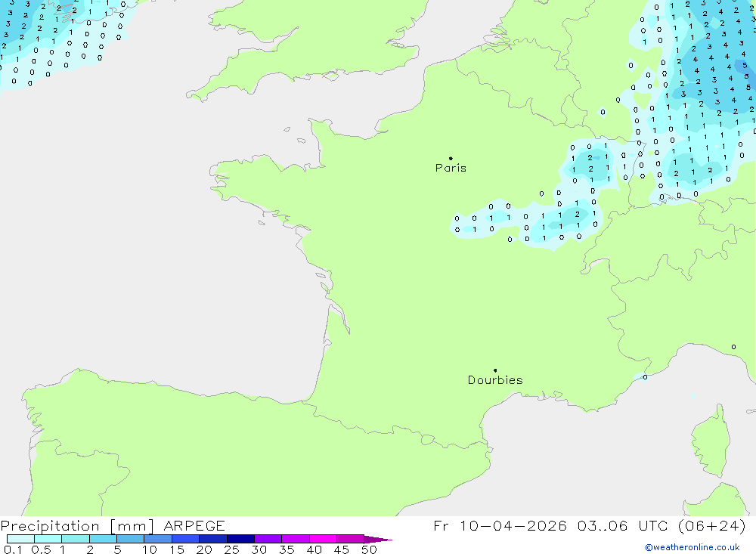
Task: Pick the 40–45 mm magenta legend swatch
Action: [x=323, y=539]
